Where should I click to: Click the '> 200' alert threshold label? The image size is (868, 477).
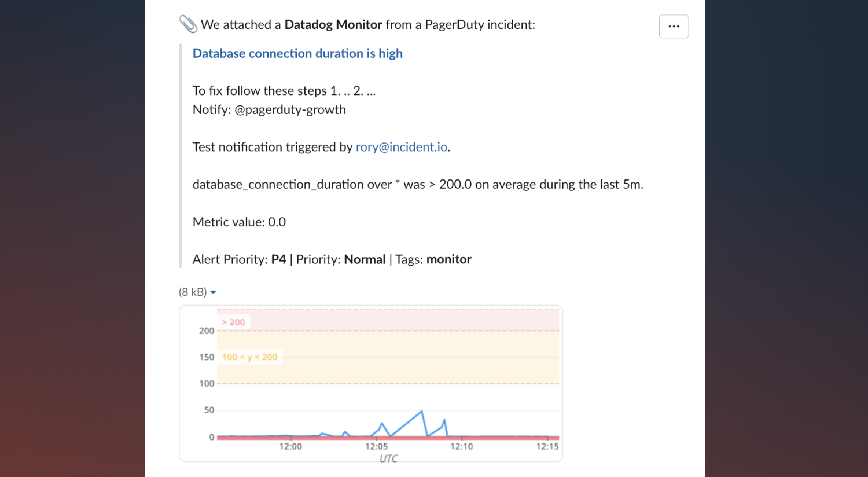coord(233,322)
